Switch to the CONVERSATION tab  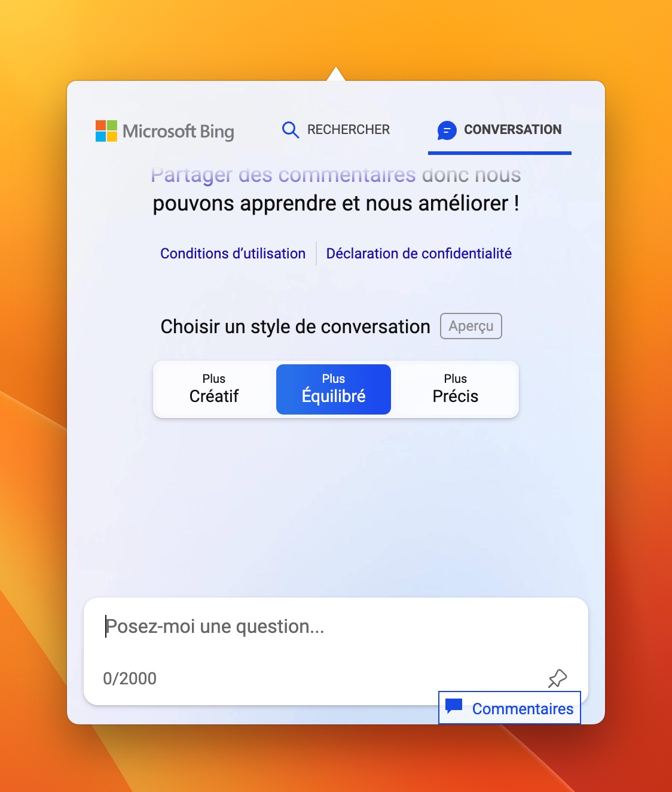[x=500, y=130]
